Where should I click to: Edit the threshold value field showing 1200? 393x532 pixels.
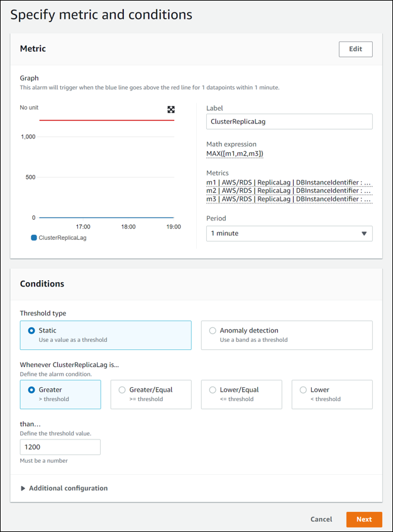pyautogui.click(x=60, y=446)
